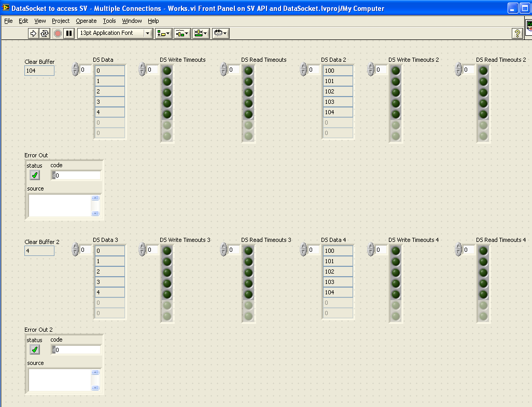532x407 pixels.
Task: Select value 102 in DS Data 2
Action: pyautogui.click(x=338, y=91)
